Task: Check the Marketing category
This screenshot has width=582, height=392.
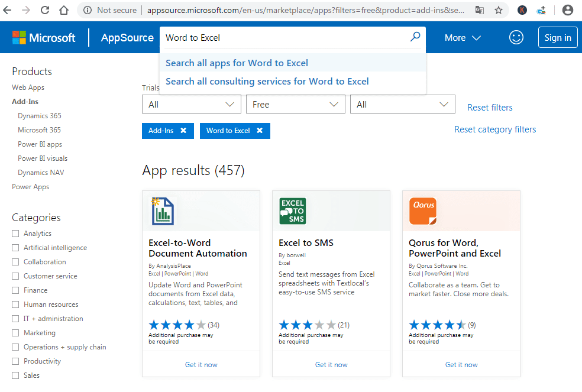Action: (x=15, y=333)
